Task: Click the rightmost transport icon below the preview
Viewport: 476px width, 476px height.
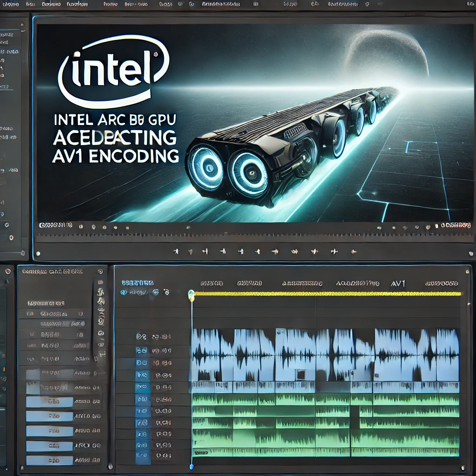Action: (x=354, y=251)
